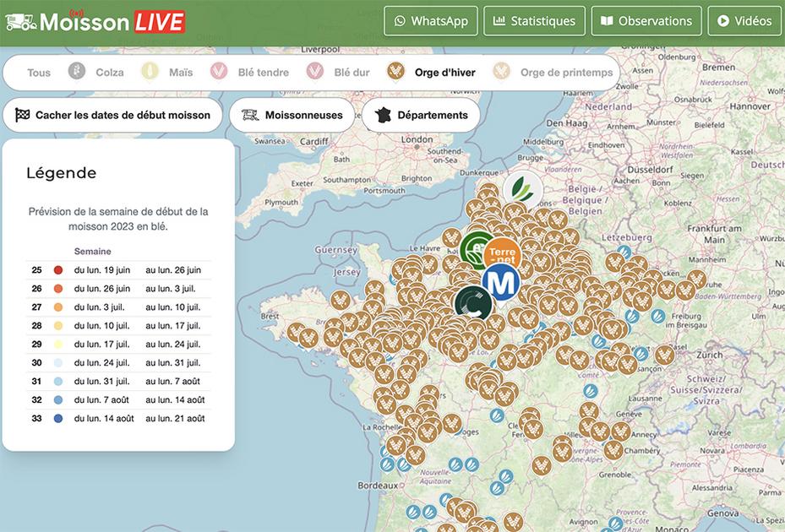Image resolution: width=785 pixels, height=532 pixels.
Task: Open the Départements overlay
Action: tap(422, 114)
